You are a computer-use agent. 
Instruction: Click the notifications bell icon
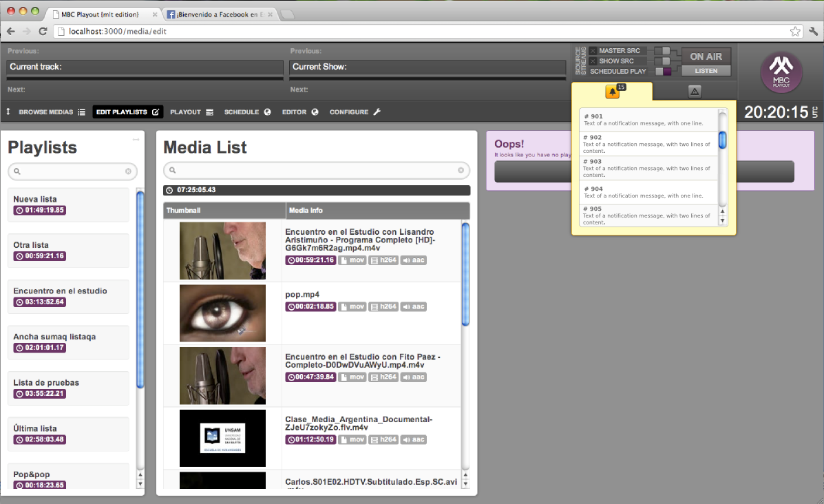[612, 92]
